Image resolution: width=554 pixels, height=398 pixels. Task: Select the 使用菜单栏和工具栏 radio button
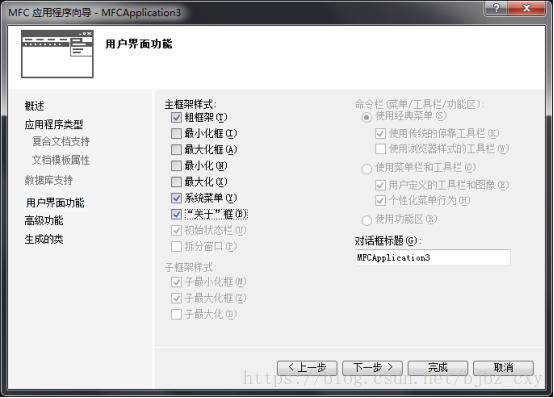(367, 169)
